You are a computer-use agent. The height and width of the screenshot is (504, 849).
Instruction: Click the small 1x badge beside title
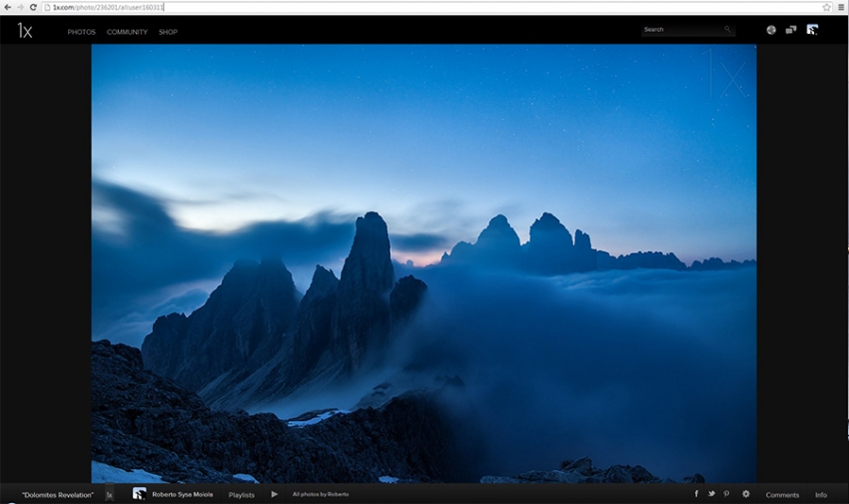coord(110,495)
